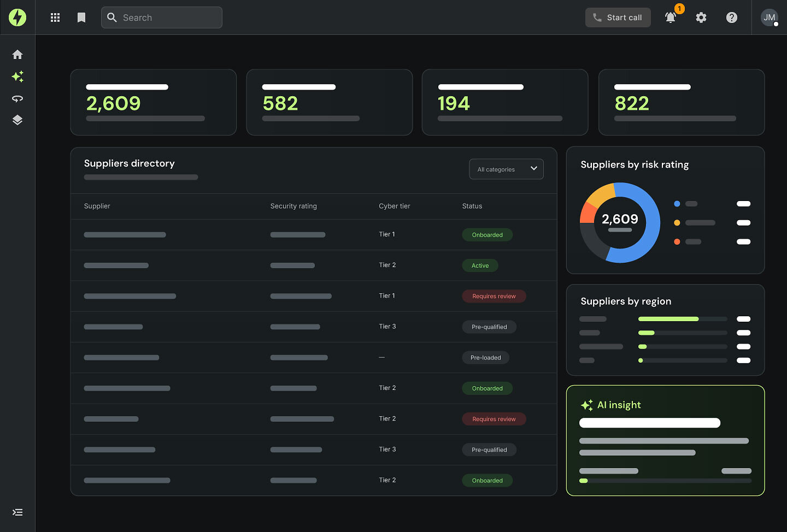Click in the Search field
Viewport: 787px width, 532px height.
coord(162,17)
